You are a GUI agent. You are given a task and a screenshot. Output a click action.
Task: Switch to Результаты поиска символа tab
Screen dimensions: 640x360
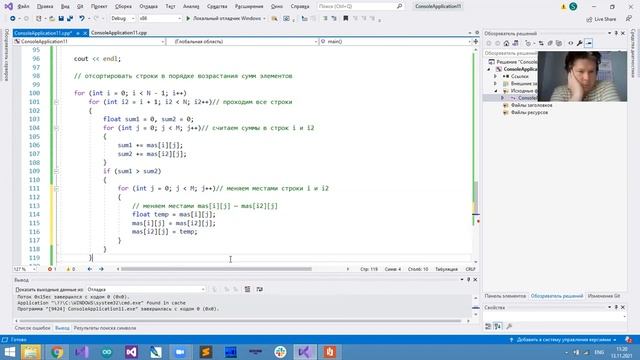[x=105, y=328]
